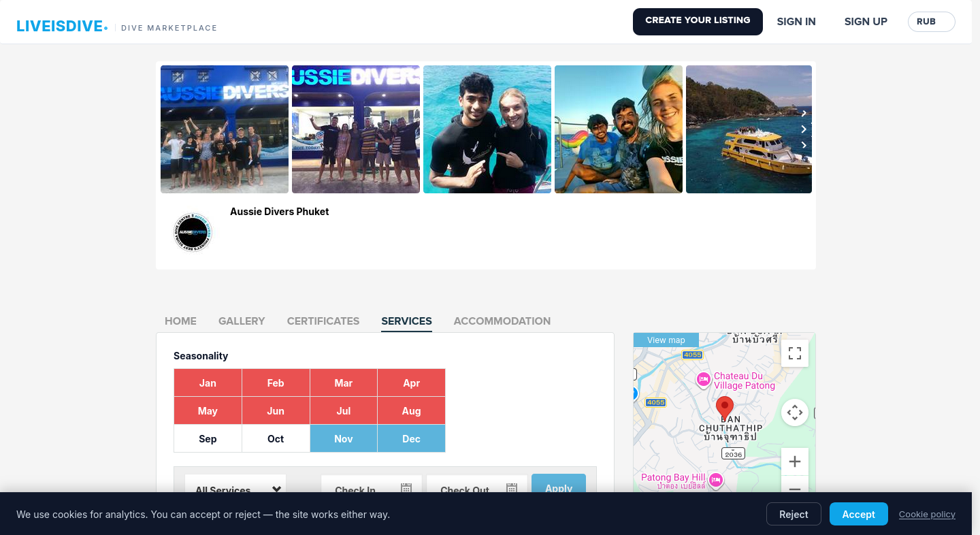980x535 pixels.
Task: Click the Check Out date field
Action: coord(477,484)
